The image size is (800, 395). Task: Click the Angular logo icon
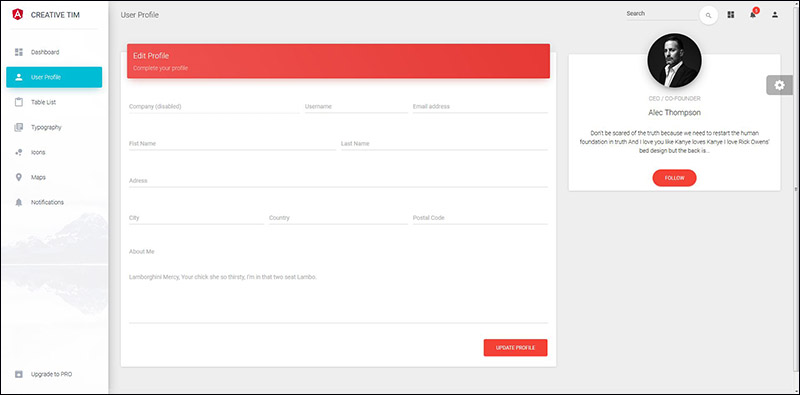pos(18,15)
